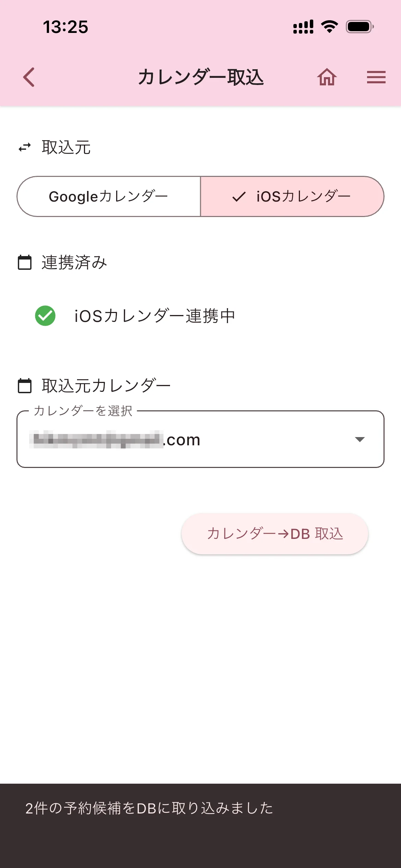Tap the green check status icon
Image resolution: width=401 pixels, height=868 pixels.
[x=45, y=315]
